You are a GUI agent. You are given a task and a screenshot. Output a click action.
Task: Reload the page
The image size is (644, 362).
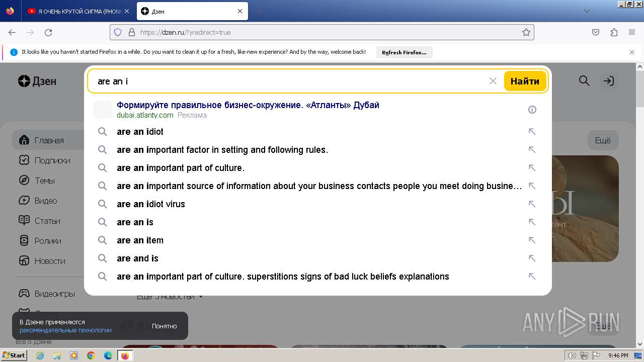(48, 32)
